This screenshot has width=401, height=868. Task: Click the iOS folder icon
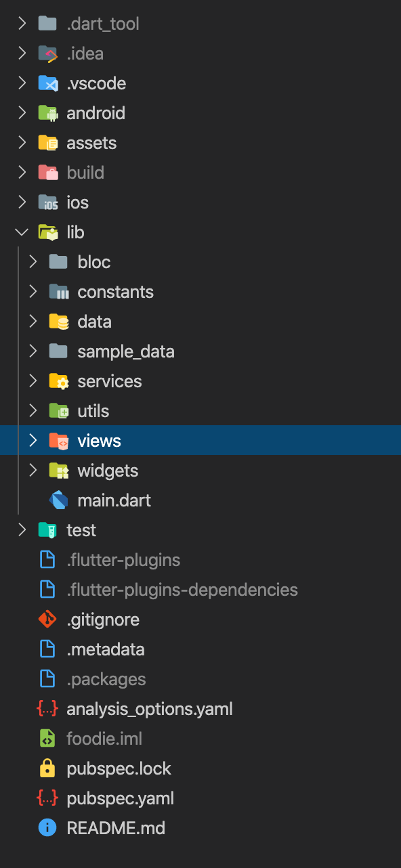[47, 202]
